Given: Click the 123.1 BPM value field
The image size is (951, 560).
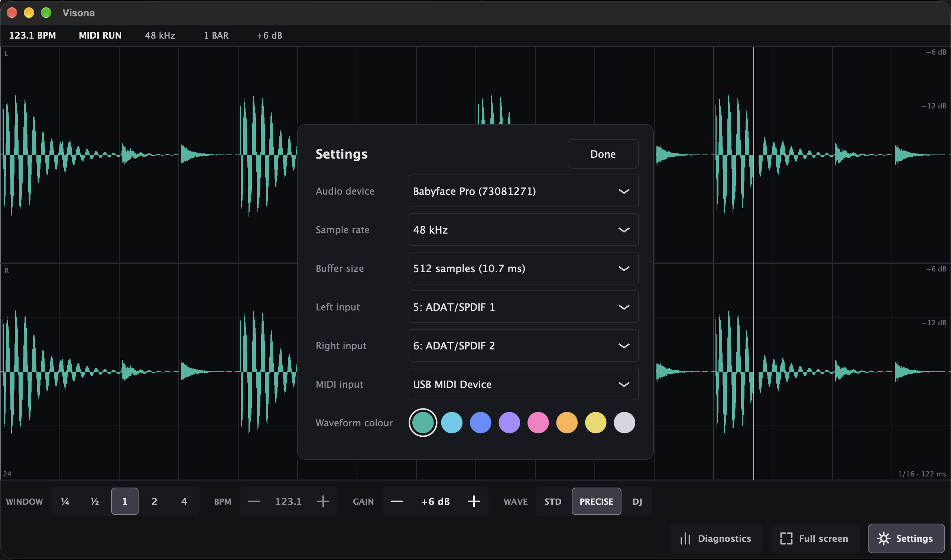Looking at the screenshot, I should point(288,501).
